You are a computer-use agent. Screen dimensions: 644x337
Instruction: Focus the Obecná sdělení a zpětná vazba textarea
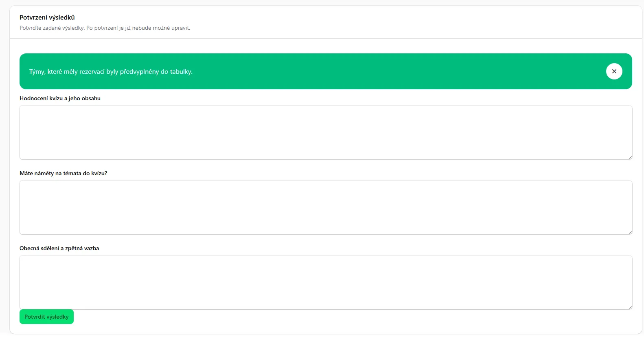pos(326,282)
